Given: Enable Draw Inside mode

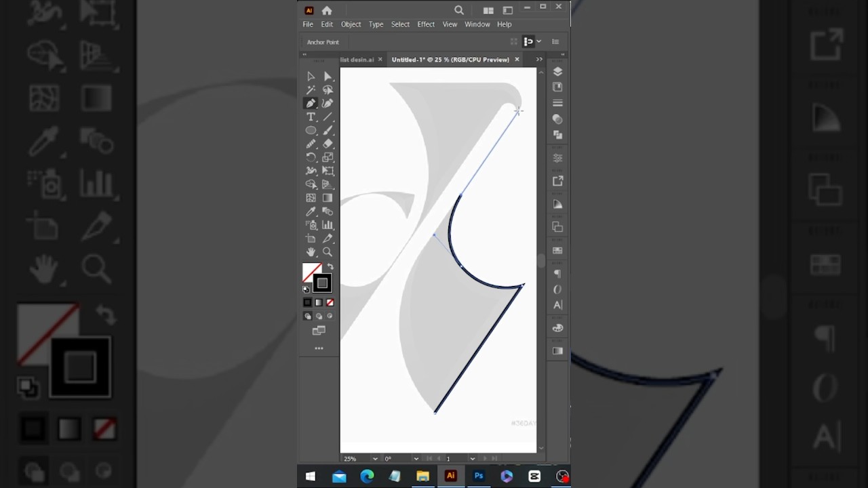Looking at the screenshot, I should 330,316.
